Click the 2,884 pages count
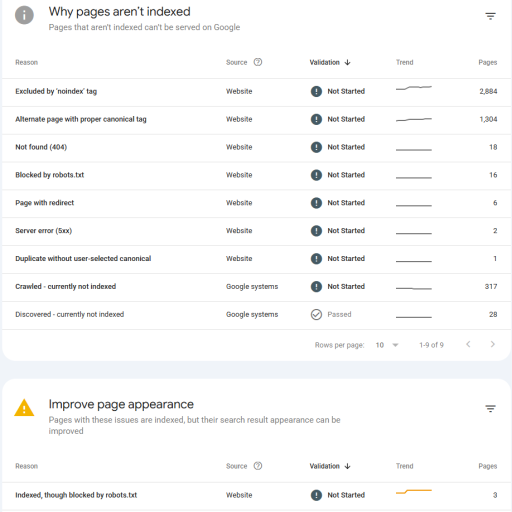This screenshot has height=512, width=512. pos(488,91)
